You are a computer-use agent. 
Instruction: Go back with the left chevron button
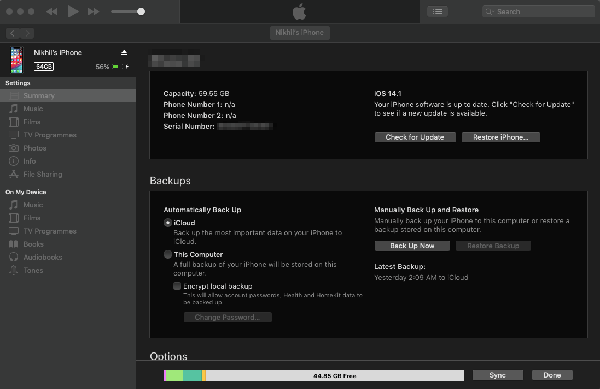[13, 33]
